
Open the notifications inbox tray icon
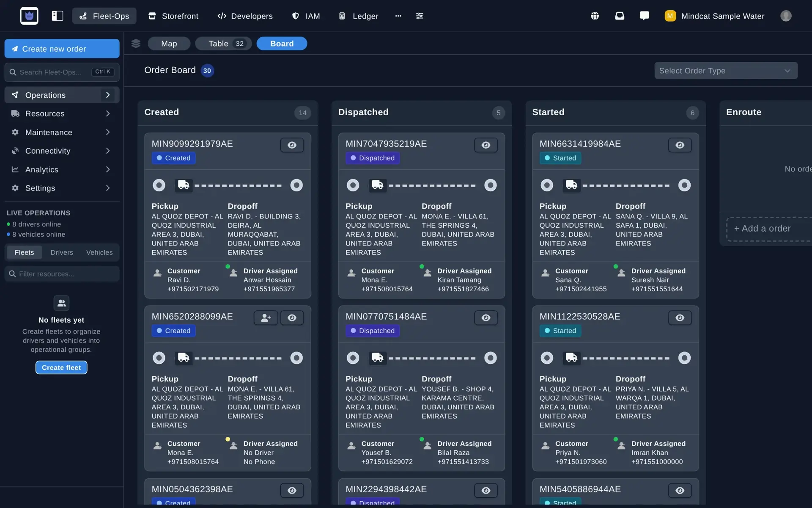(620, 16)
